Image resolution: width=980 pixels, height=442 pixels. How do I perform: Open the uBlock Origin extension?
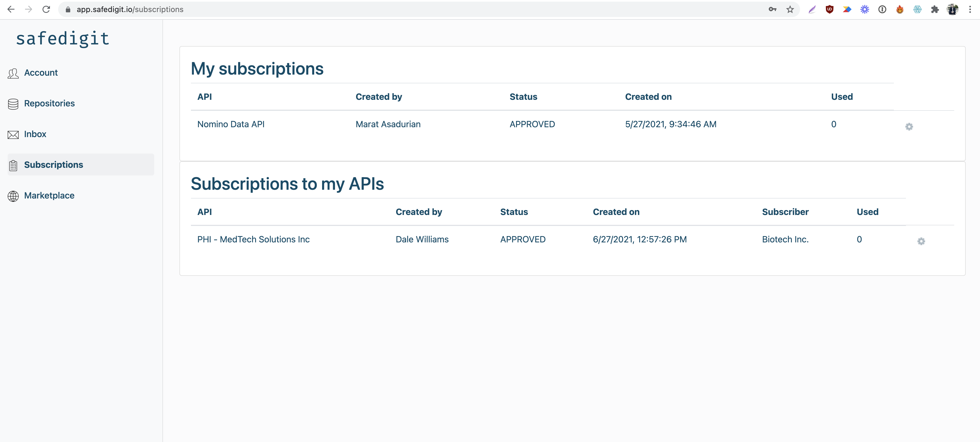pos(829,9)
